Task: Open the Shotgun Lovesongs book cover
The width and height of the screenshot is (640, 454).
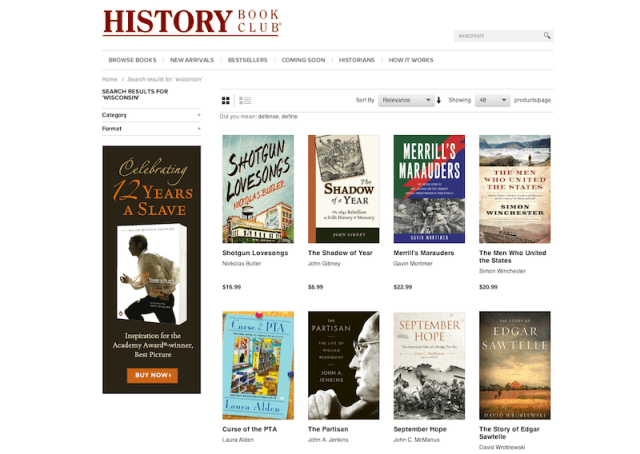Action: [258, 189]
